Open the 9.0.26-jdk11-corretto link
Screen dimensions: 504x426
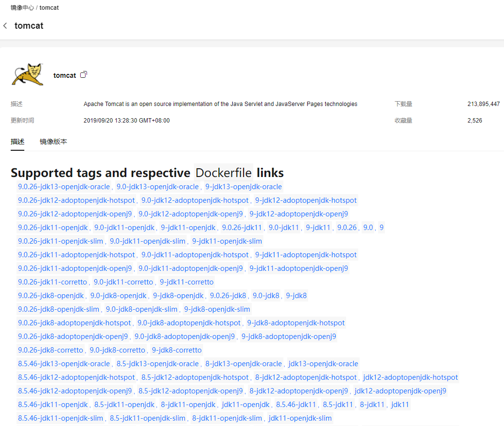pos(52,282)
